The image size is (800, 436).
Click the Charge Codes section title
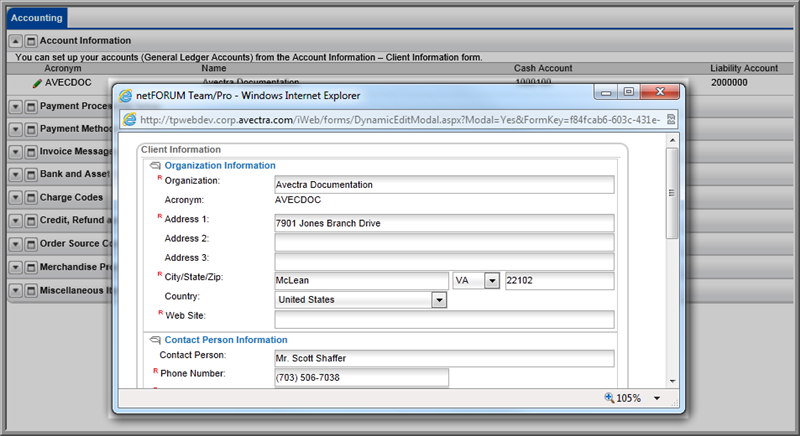pos(71,197)
